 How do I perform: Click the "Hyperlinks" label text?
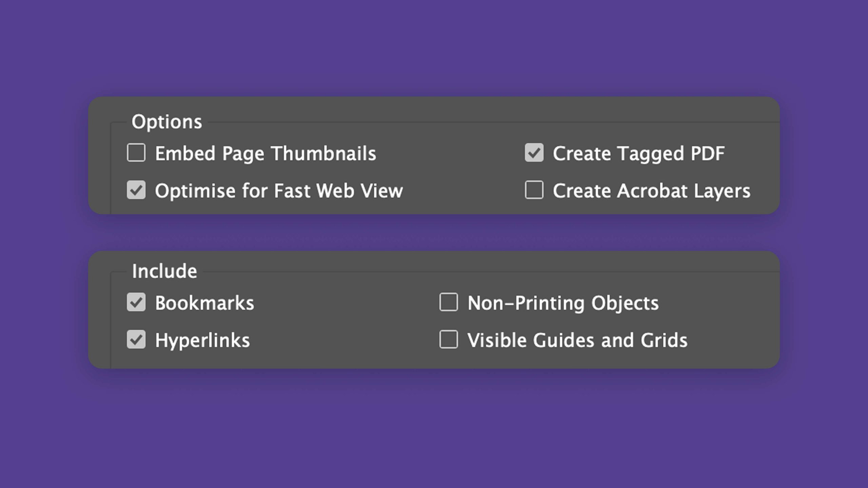[x=202, y=340]
